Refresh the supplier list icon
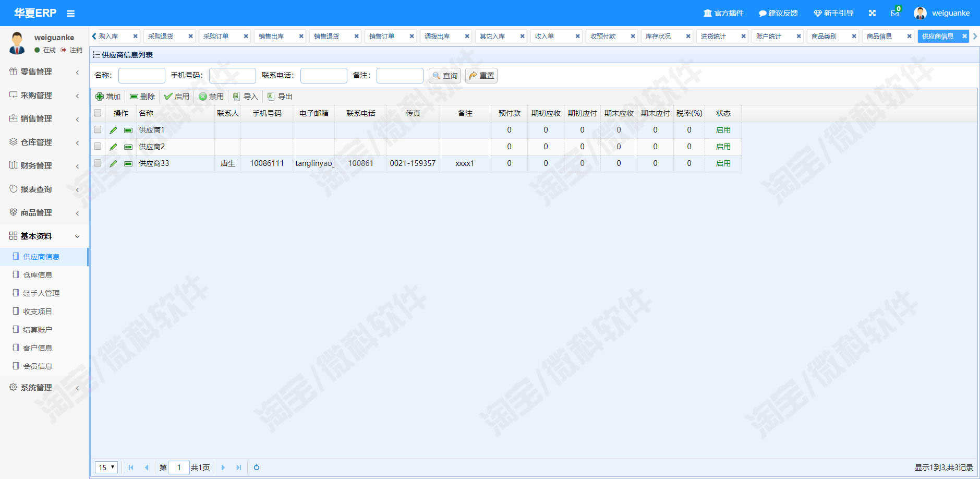 [257, 467]
